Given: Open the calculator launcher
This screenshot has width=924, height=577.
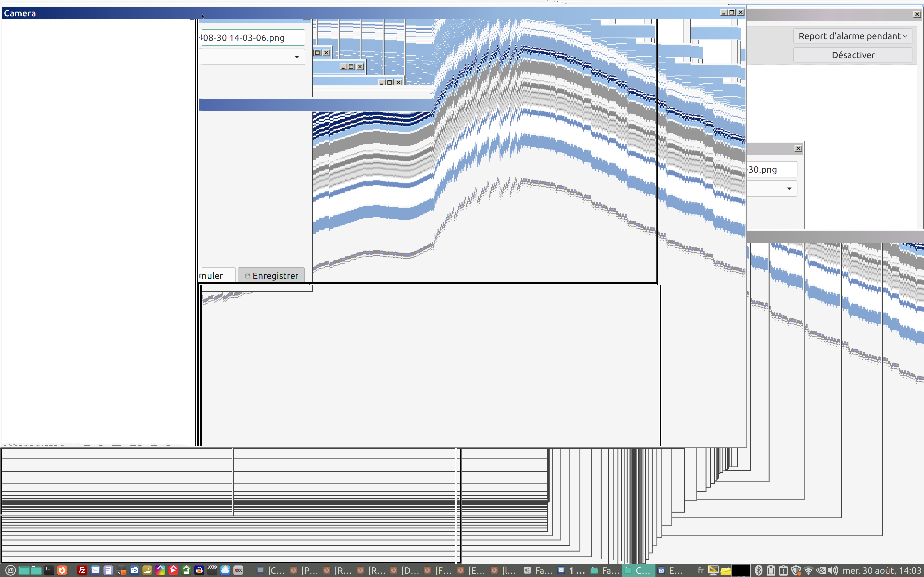Looking at the screenshot, I should 121,570.
